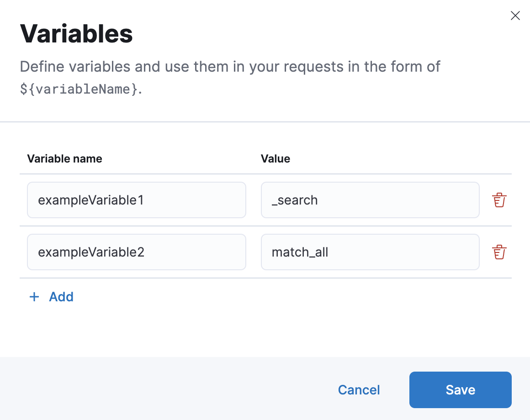Click the match_all value text
The height and width of the screenshot is (420, 530).
tap(300, 252)
